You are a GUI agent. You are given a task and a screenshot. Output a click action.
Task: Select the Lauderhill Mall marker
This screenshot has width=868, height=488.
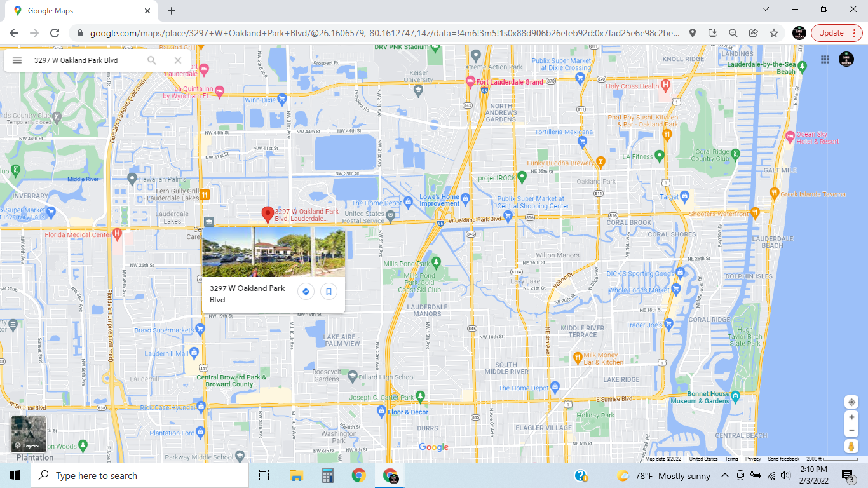point(194,353)
